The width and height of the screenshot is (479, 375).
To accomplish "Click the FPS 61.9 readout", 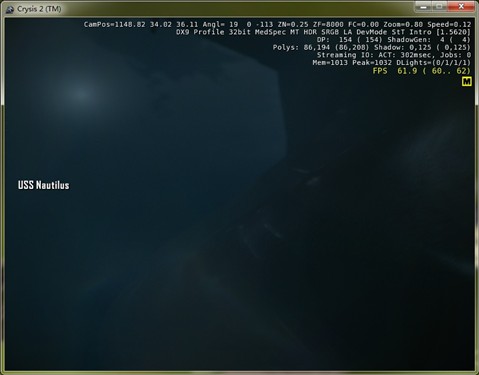I will (421, 71).
